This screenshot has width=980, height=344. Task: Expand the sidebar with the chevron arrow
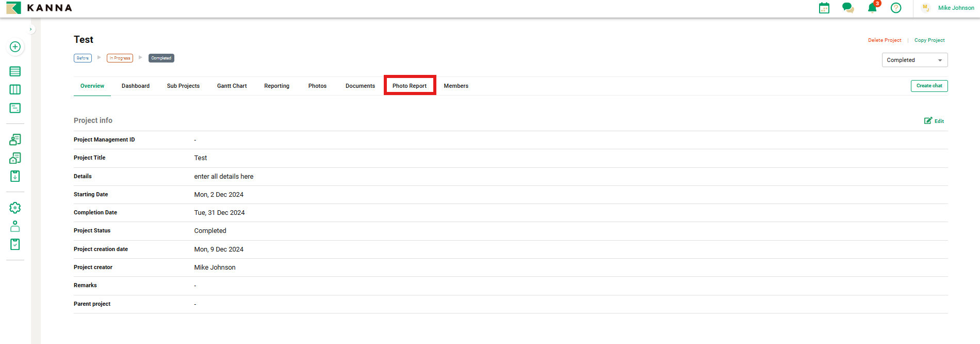coord(31,29)
